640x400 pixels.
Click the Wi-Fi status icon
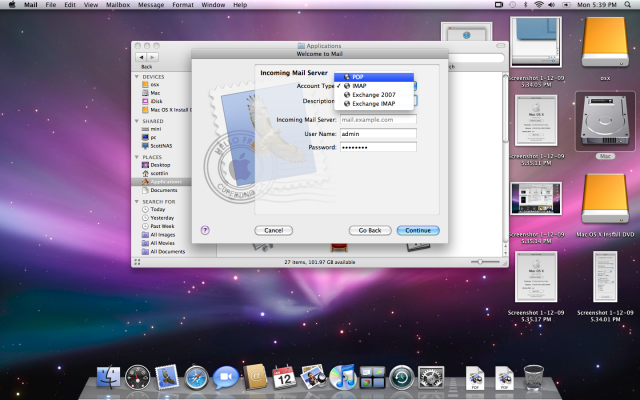(x=539, y=5)
